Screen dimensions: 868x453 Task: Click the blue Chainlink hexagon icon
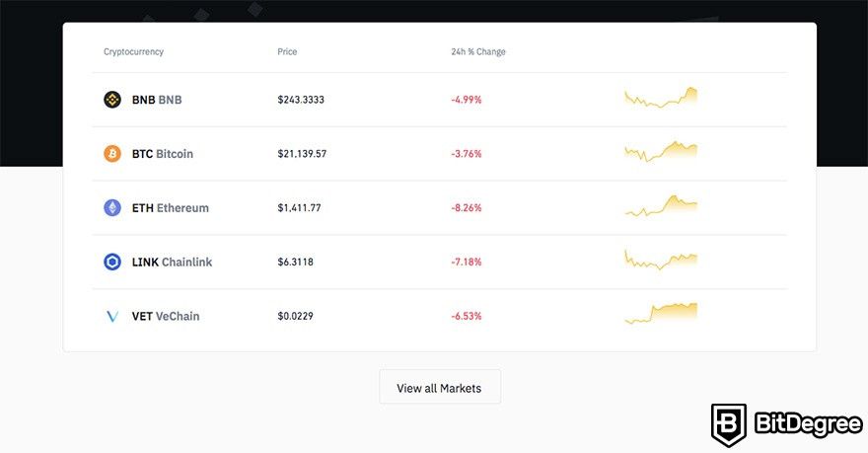[112, 262]
